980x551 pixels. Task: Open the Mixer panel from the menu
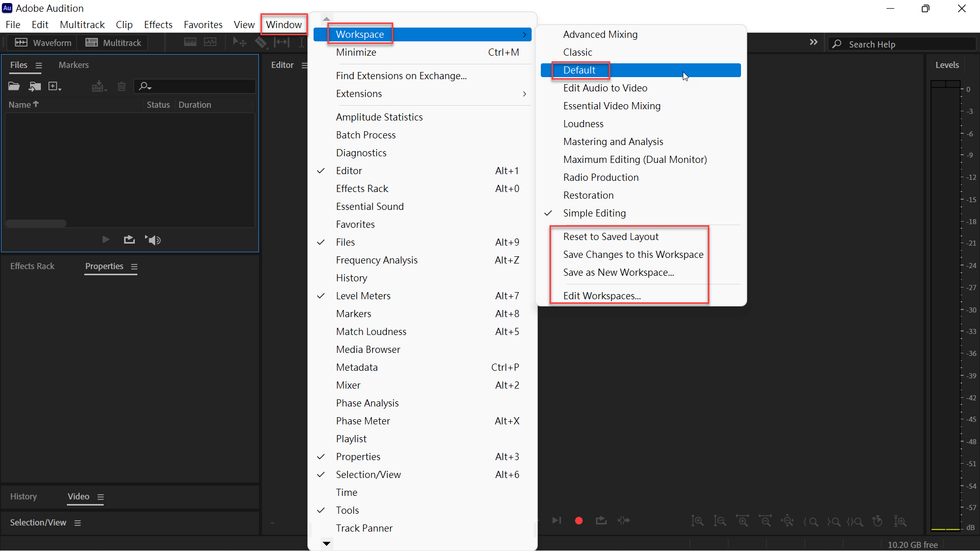point(422,385)
